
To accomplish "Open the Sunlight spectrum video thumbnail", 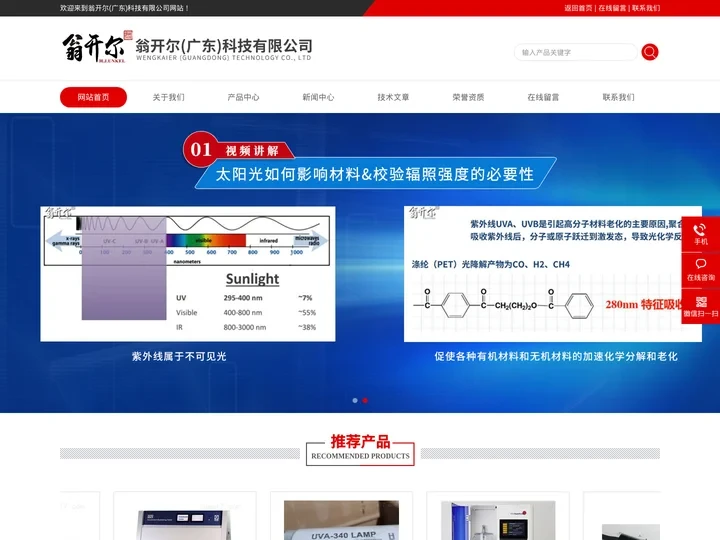I will point(188,274).
